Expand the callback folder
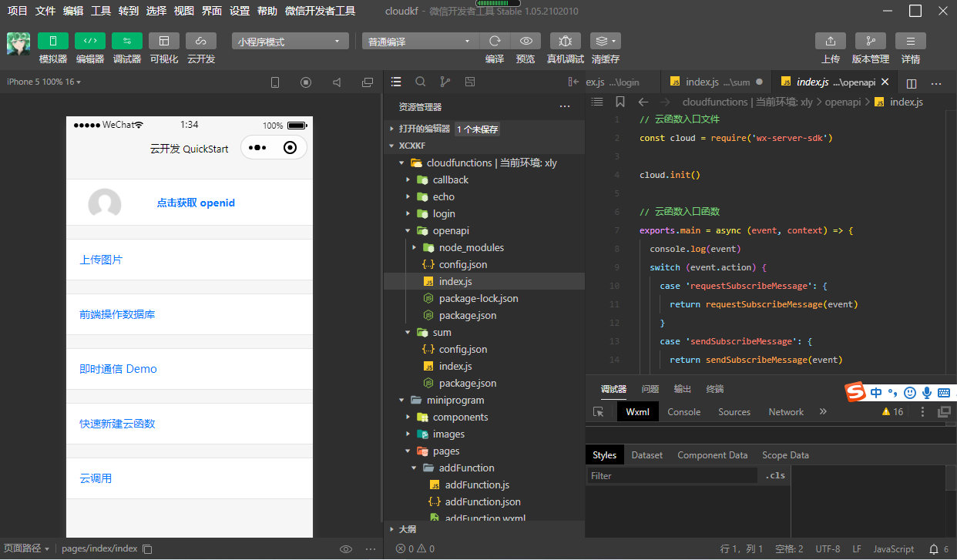The width and height of the screenshot is (957, 560). [408, 179]
